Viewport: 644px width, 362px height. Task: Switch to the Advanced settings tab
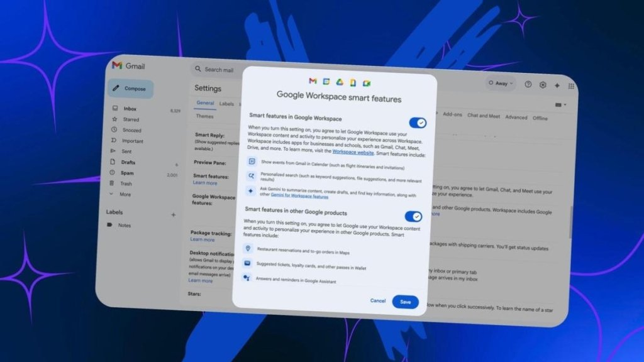tap(516, 117)
